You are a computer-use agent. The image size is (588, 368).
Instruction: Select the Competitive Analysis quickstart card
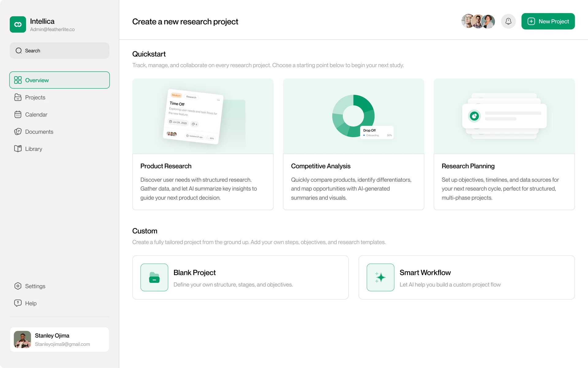click(x=353, y=144)
